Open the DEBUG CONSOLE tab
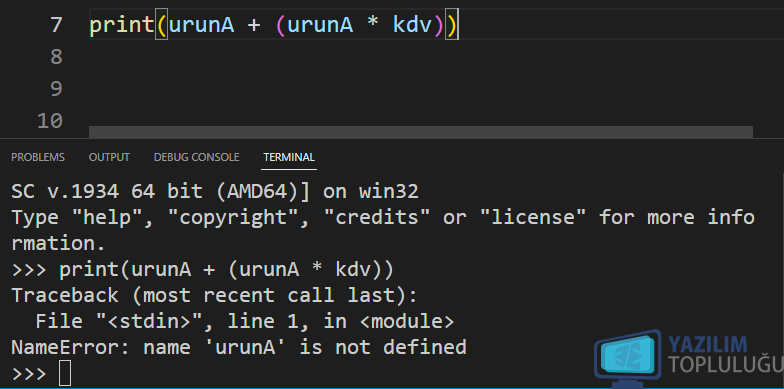784x389 pixels. 196,157
